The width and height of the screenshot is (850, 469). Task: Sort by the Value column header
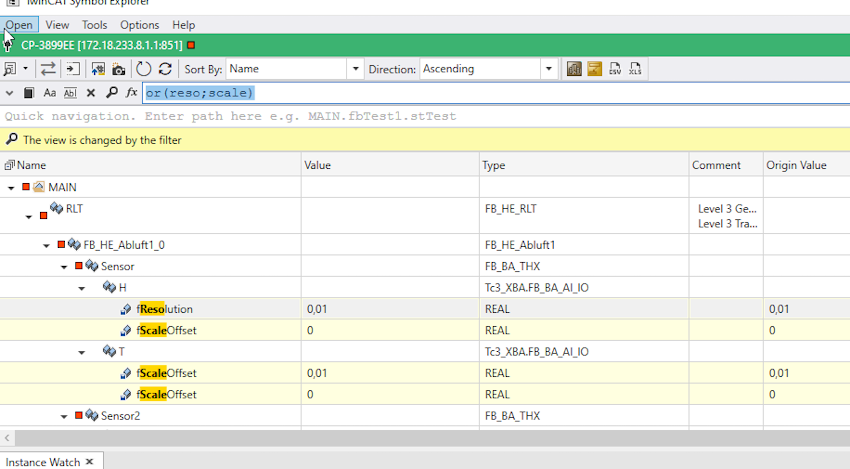[x=390, y=165]
